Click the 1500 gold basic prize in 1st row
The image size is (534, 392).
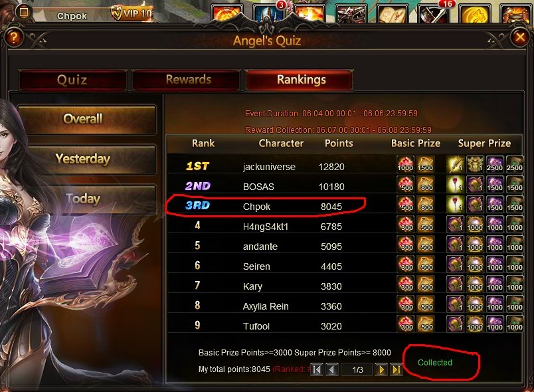425,164
